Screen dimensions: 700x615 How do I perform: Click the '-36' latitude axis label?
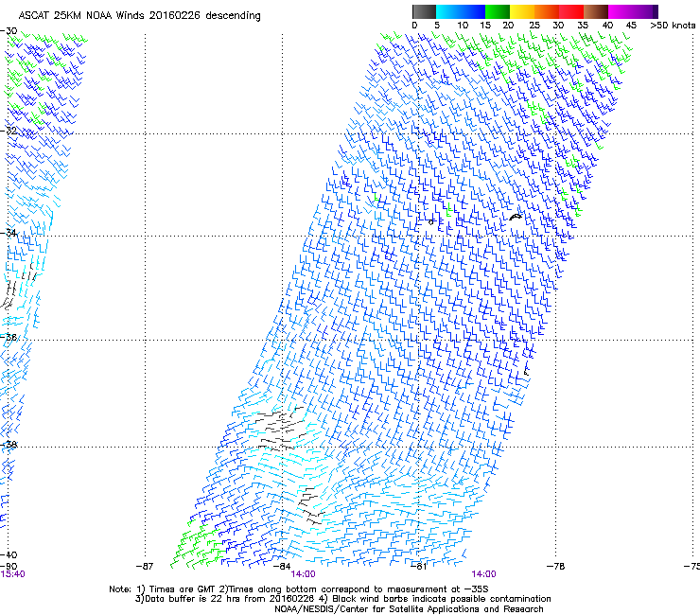9,337
